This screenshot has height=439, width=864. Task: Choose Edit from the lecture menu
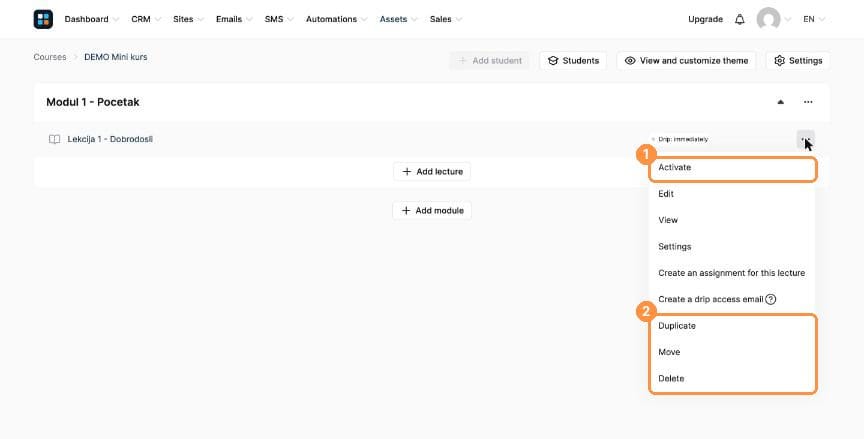pyautogui.click(x=732, y=194)
